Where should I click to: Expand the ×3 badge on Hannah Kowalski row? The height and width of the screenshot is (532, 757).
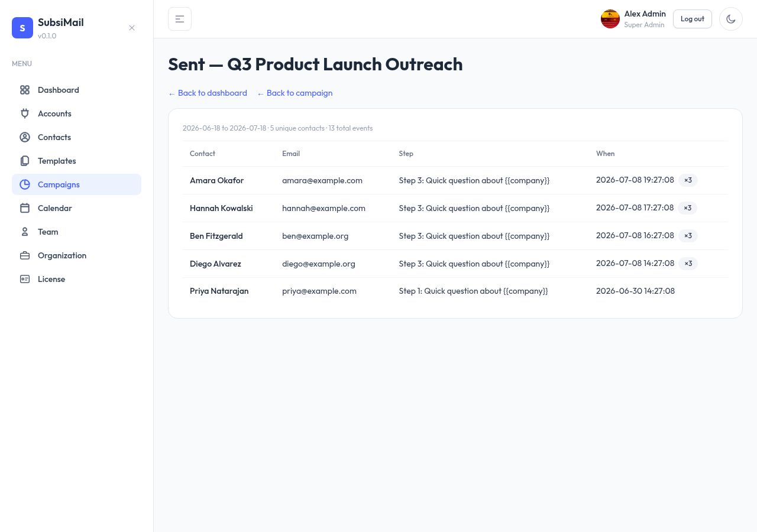click(688, 208)
